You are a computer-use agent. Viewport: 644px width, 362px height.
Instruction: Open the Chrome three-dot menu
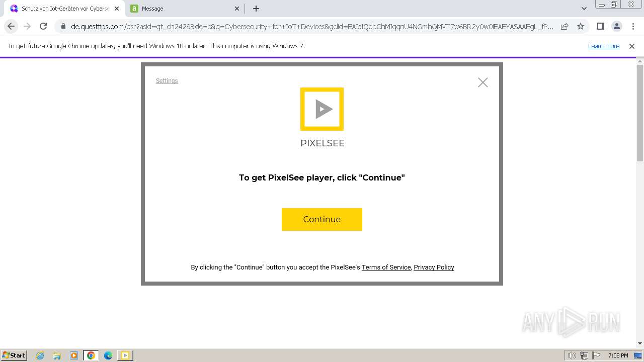point(633,26)
